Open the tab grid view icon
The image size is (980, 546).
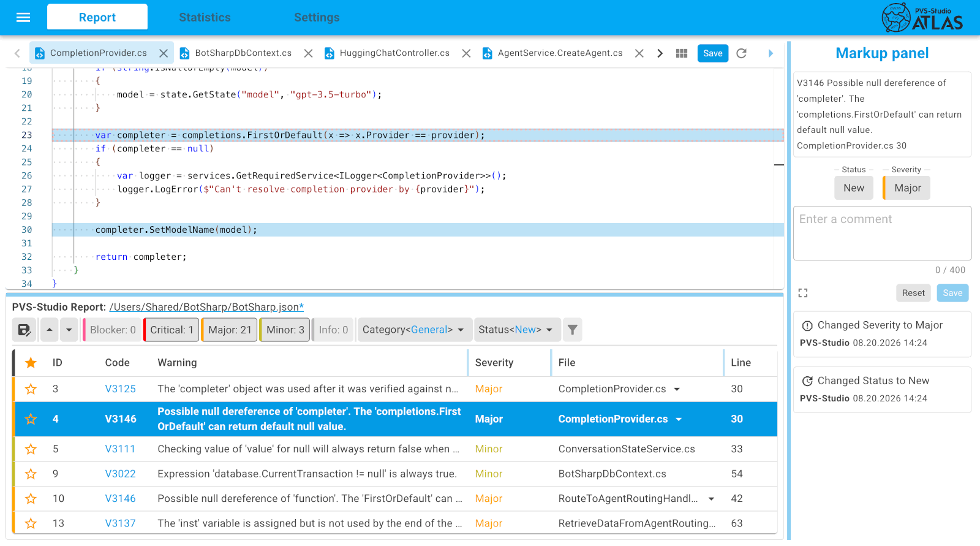tap(682, 53)
